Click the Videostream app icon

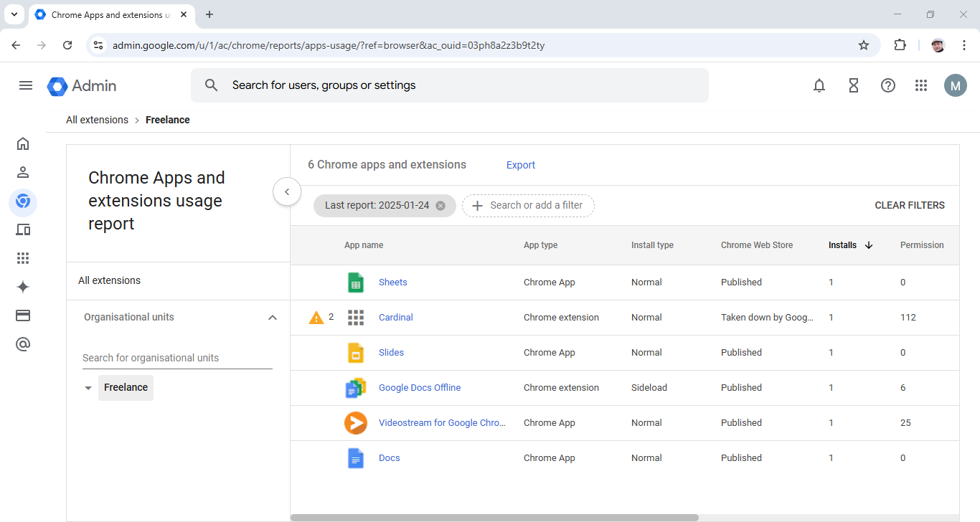coord(356,423)
